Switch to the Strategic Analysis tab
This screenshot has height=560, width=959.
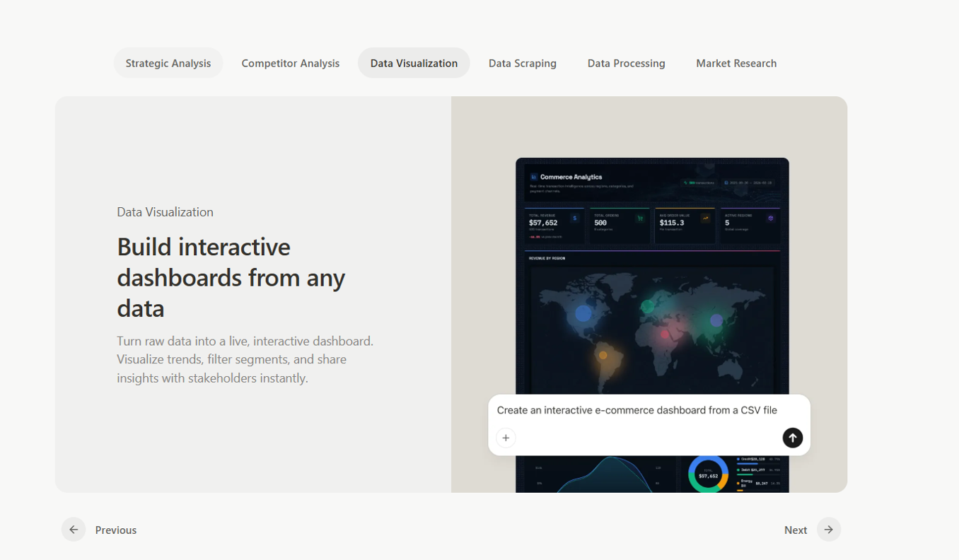(x=168, y=63)
